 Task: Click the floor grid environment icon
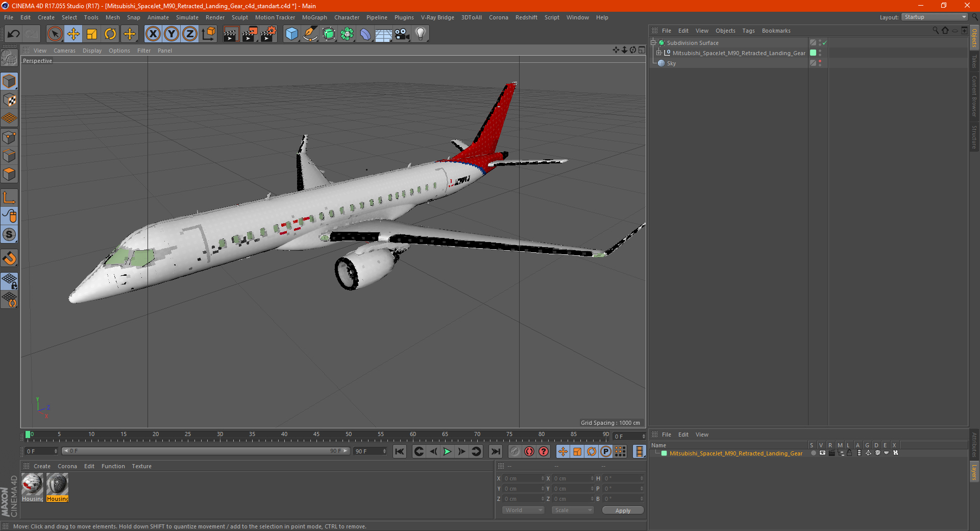pos(383,34)
